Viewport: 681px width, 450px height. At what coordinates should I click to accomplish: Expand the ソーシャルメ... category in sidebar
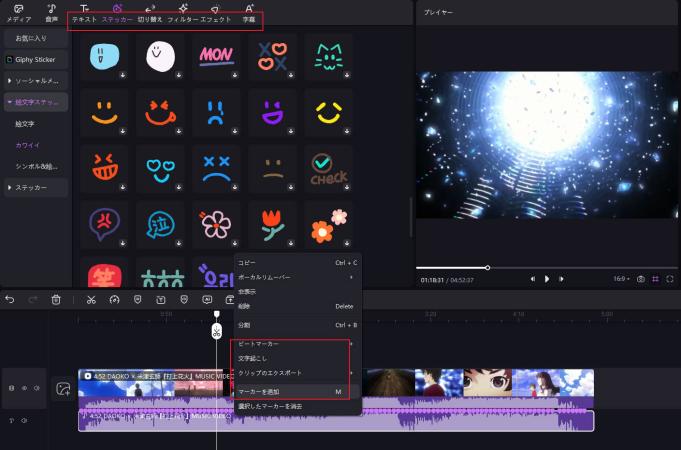click(38, 80)
